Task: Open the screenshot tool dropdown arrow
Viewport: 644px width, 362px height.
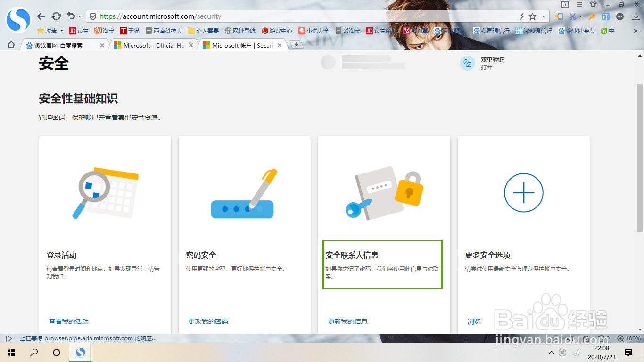Action: click(581, 16)
